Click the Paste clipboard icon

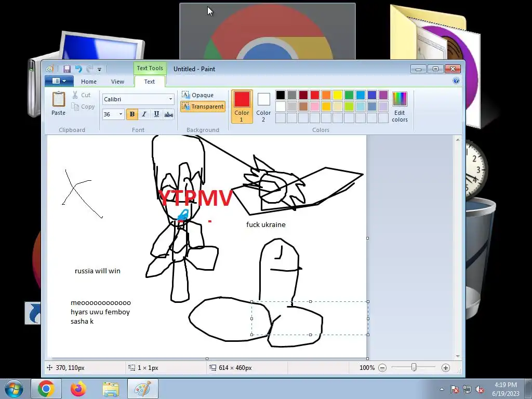58,100
